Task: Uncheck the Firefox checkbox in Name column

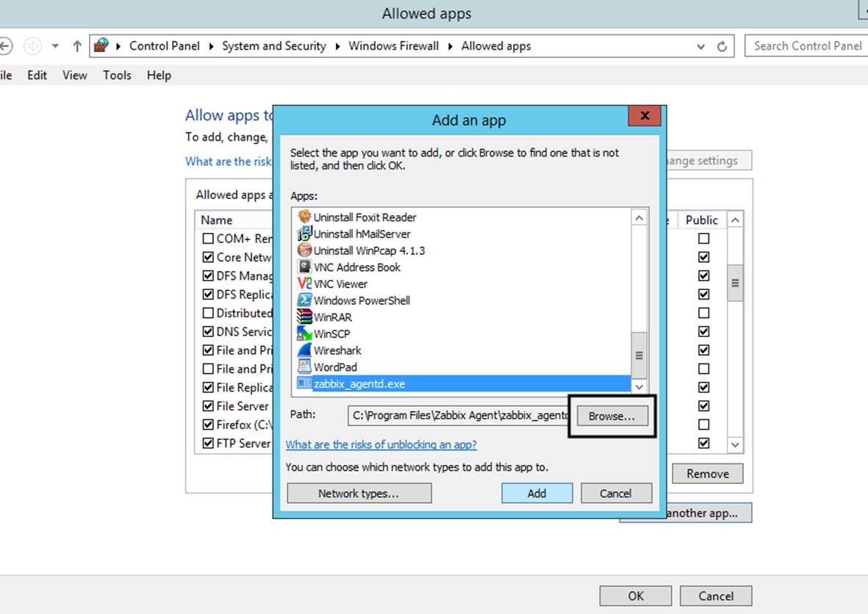Action: (208, 425)
